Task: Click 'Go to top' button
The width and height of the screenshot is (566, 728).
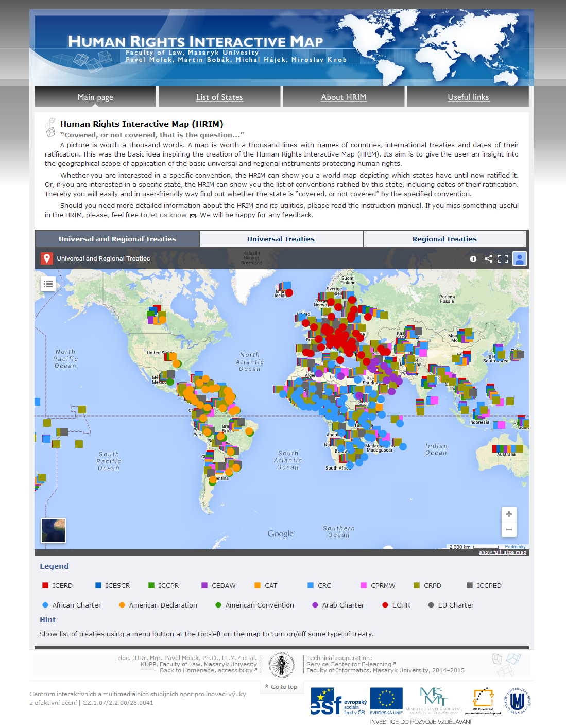Action: 281,687
